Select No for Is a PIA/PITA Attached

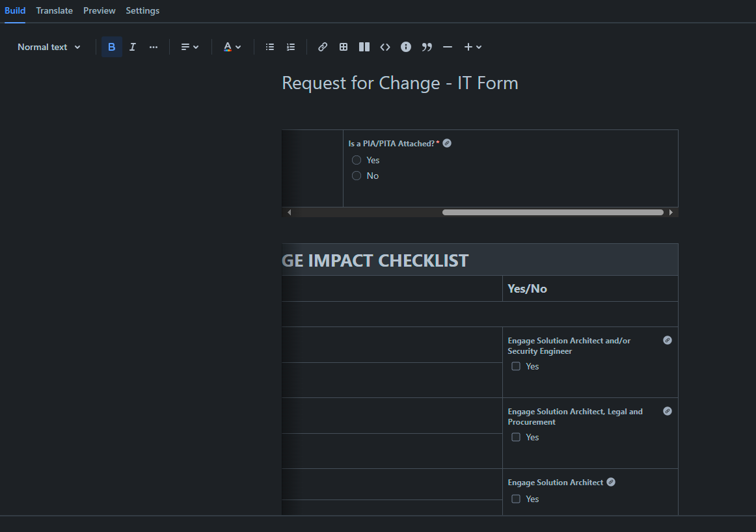(357, 176)
